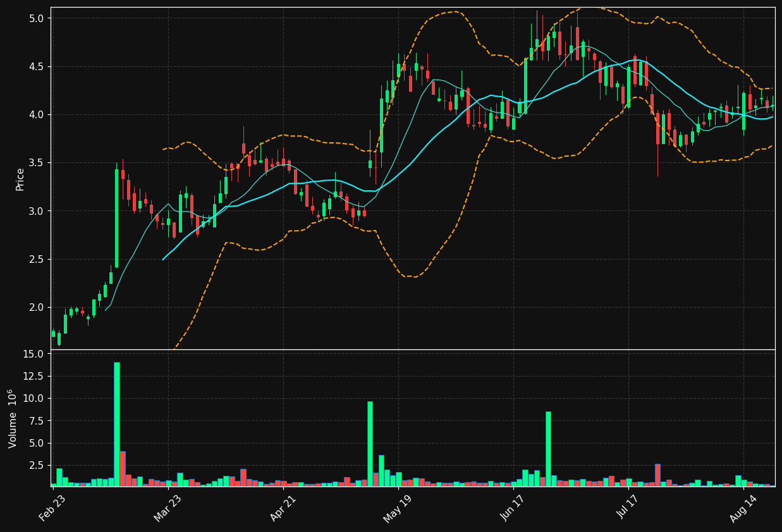
Task: Click the 12.5 volume tick label
Action: [x=34, y=376]
